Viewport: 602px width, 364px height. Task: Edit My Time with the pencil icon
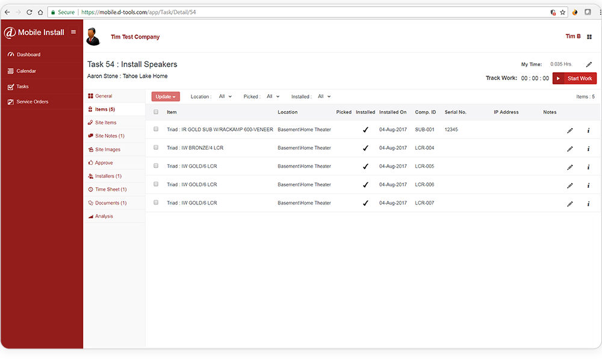click(589, 64)
